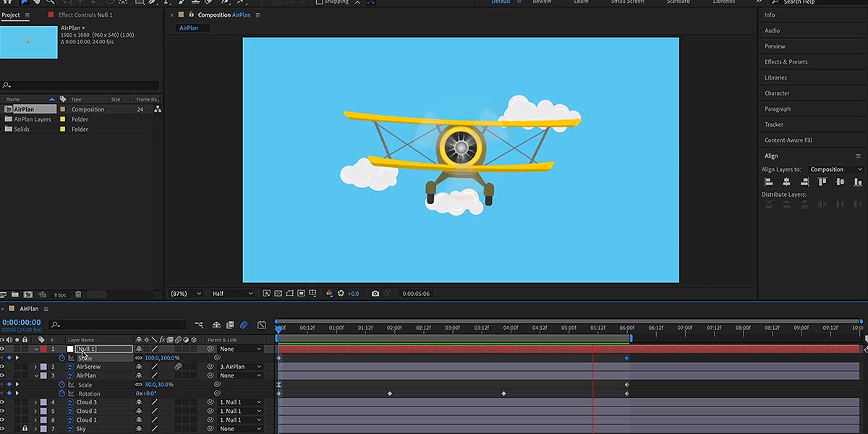
Task: Align selected layers to top edge
Action: point(822,182)
